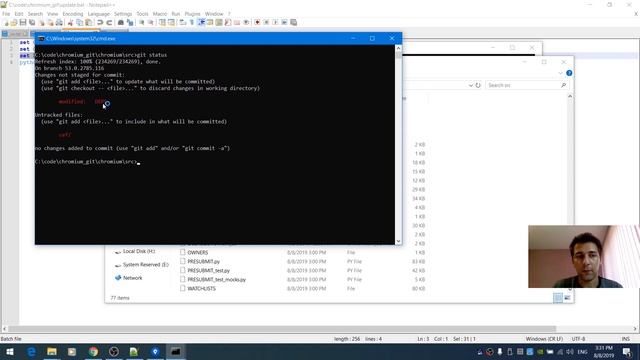Viewport: 640px width, 360px height.
Task: Switch Explorer to details view icon
Action: [x=558, y=298]
